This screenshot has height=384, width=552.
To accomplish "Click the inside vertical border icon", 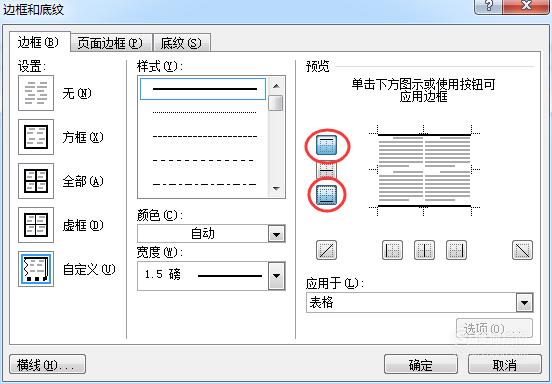I will coord(424,250).
